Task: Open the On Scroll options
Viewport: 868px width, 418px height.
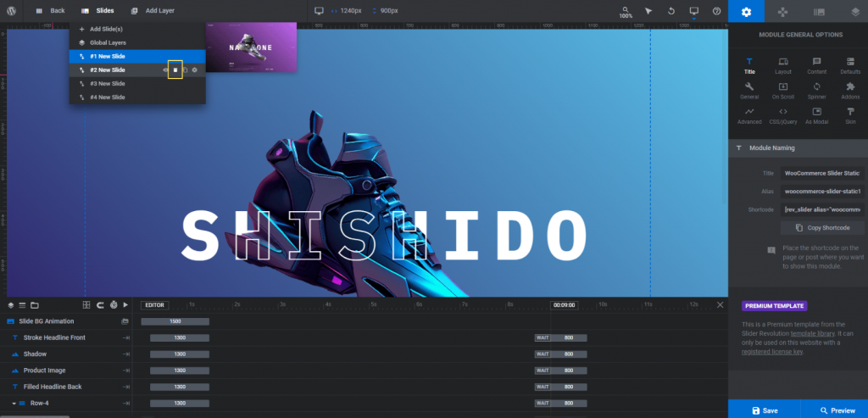Action: pos(783,91)
